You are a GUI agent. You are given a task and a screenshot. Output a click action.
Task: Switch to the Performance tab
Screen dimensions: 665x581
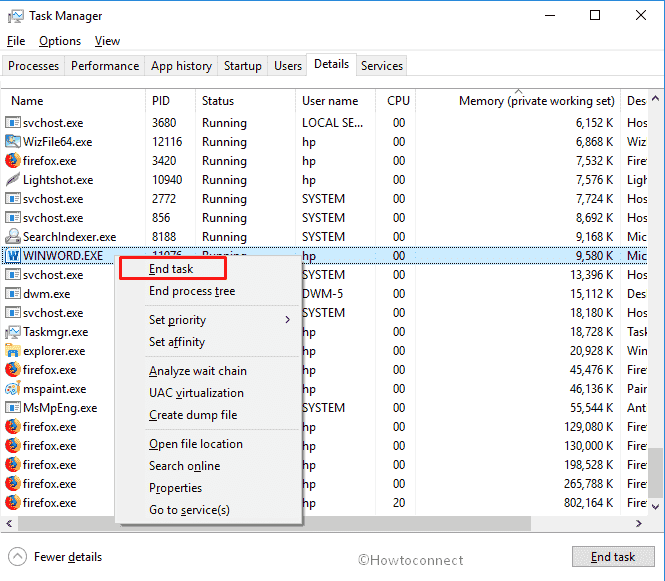(x=105, y=66)
